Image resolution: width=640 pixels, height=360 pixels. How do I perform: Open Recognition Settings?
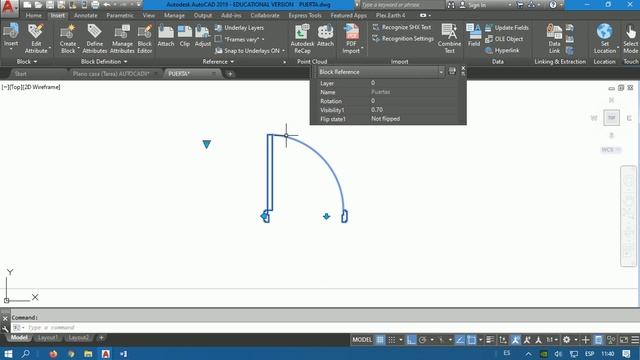403,39
